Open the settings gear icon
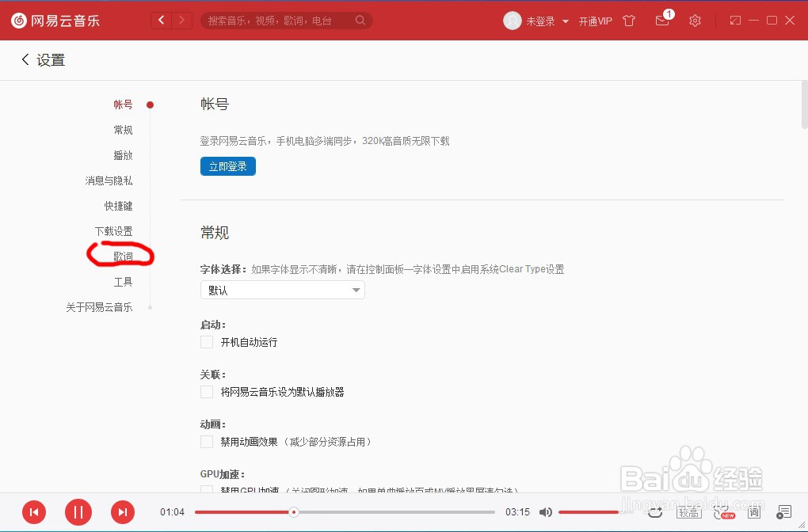This screenshot has height=532, width=808. pos(695,21)
